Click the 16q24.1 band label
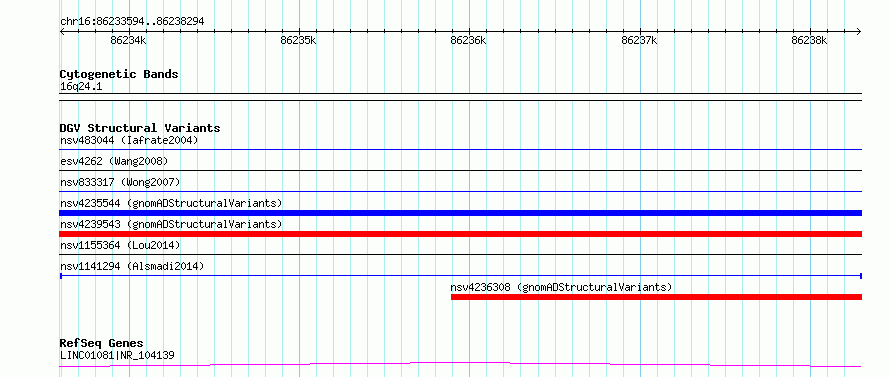 pos(81,87)
